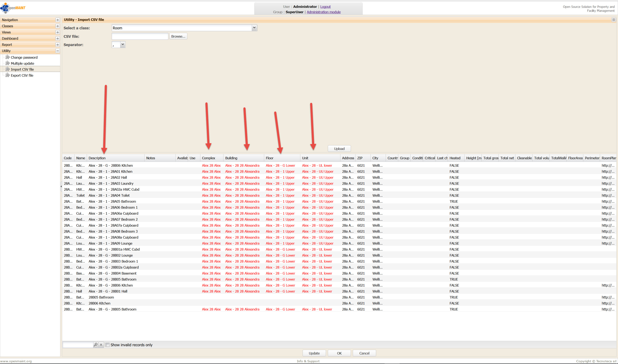Click the Browse... file button

[178, 36]
